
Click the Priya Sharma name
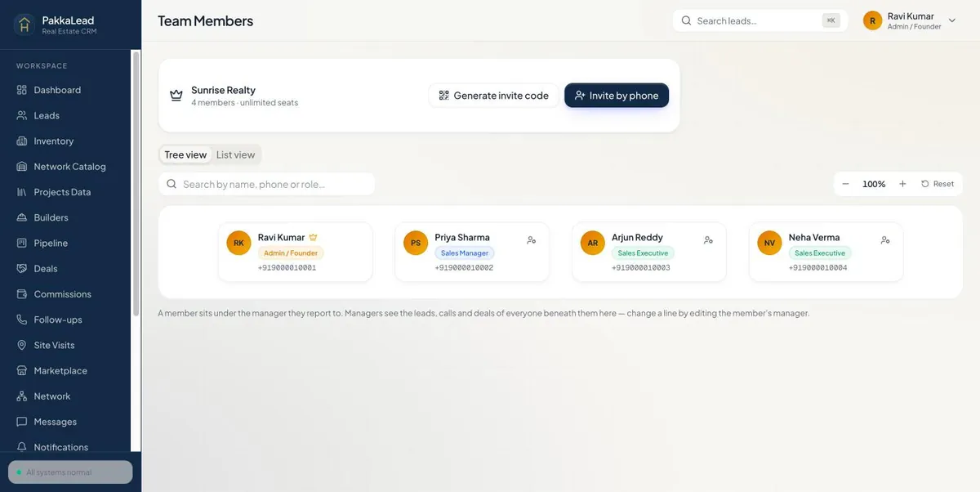(462, 237)
